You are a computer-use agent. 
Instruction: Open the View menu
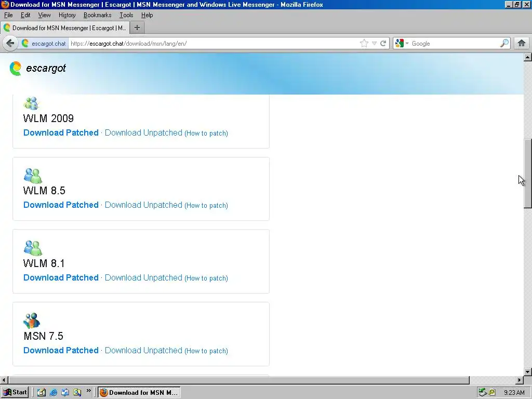[x=44, y=15]
